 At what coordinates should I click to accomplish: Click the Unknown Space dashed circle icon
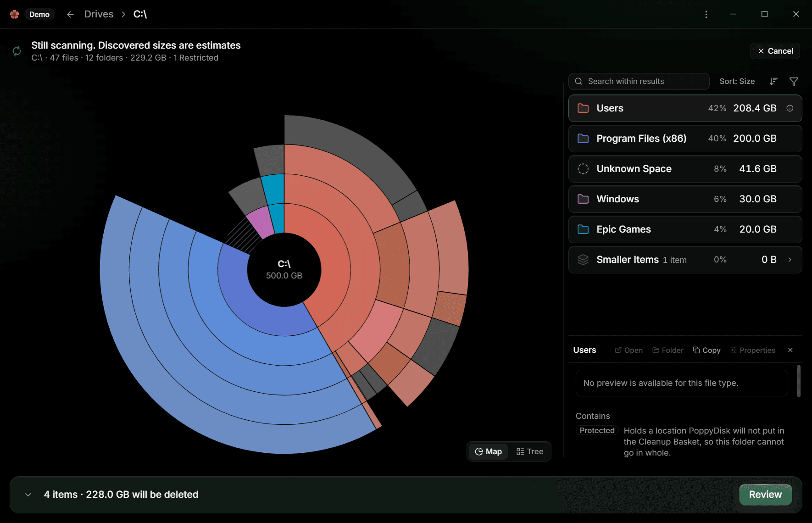(x=583, y=169)
